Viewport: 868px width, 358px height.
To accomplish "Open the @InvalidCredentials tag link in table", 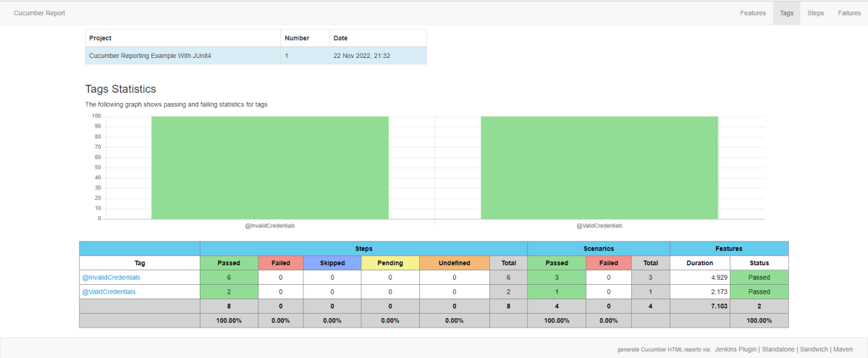I will [111, 278].
